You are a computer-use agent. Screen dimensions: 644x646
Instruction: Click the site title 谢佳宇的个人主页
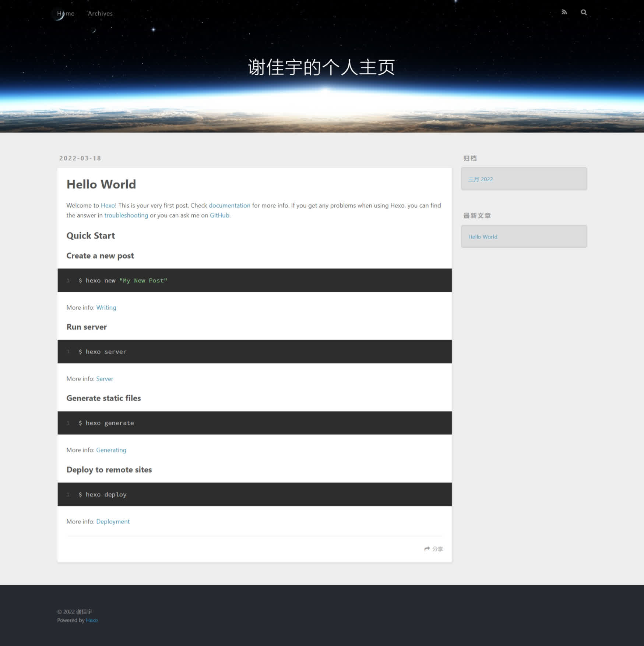pos(321,67)
